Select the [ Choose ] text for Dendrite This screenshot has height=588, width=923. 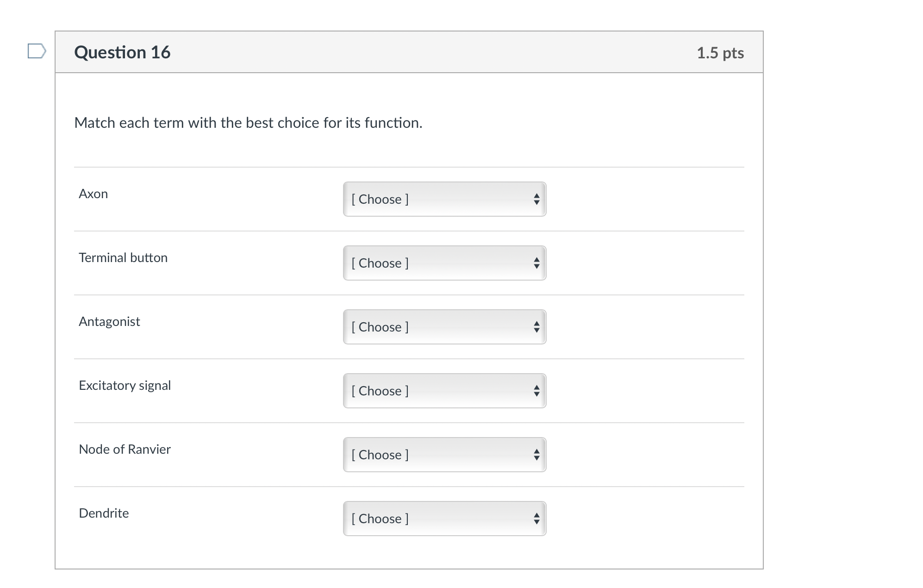(x=380, y=519)
